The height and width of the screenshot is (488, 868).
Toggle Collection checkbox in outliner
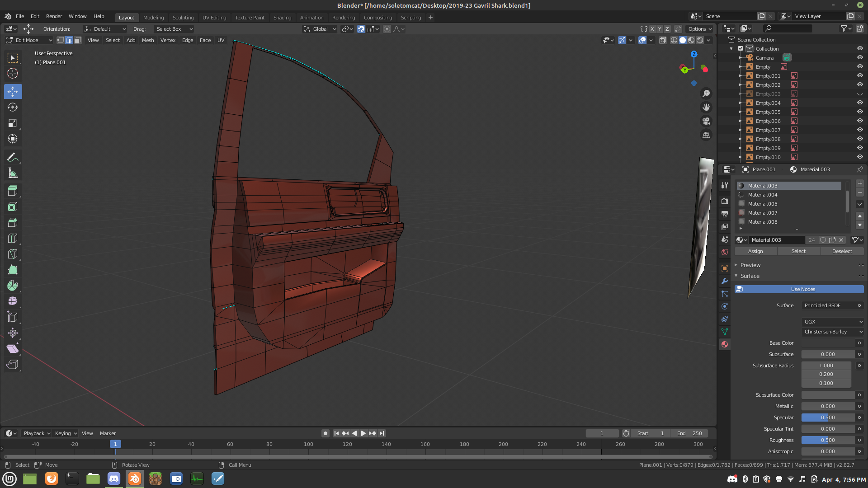pos(741,48)
